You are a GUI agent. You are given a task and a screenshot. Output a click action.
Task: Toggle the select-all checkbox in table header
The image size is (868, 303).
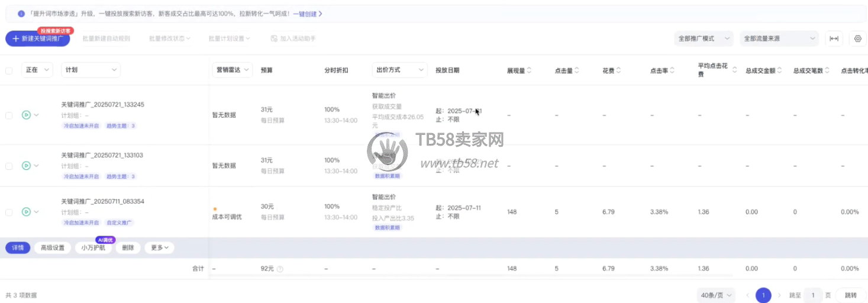[x=9, y=70]
